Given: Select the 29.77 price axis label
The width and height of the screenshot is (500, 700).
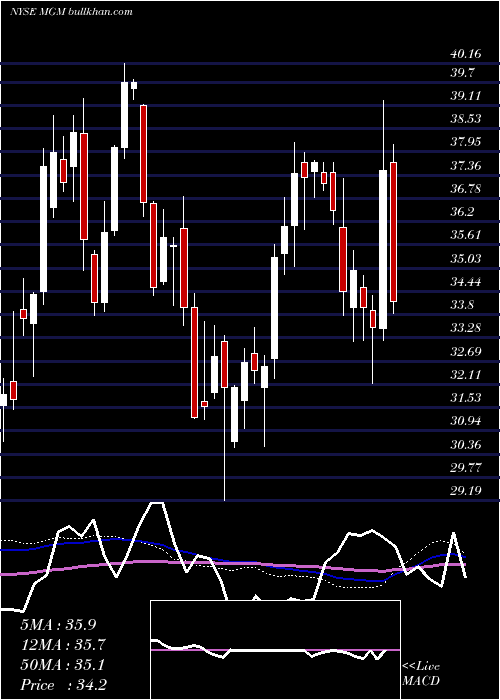Looking at the screenshot, I should [466, 468].
